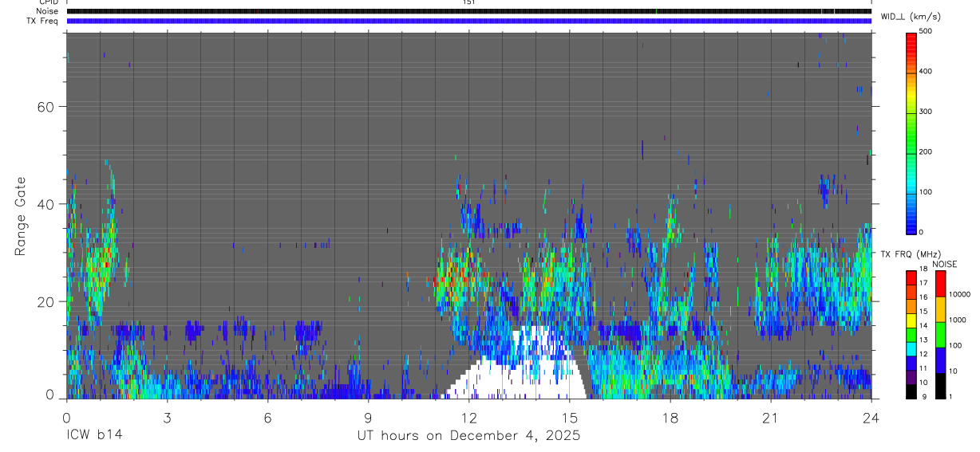
Task: Click the blue TX Freq indicator bar
Action: (468, 21)
